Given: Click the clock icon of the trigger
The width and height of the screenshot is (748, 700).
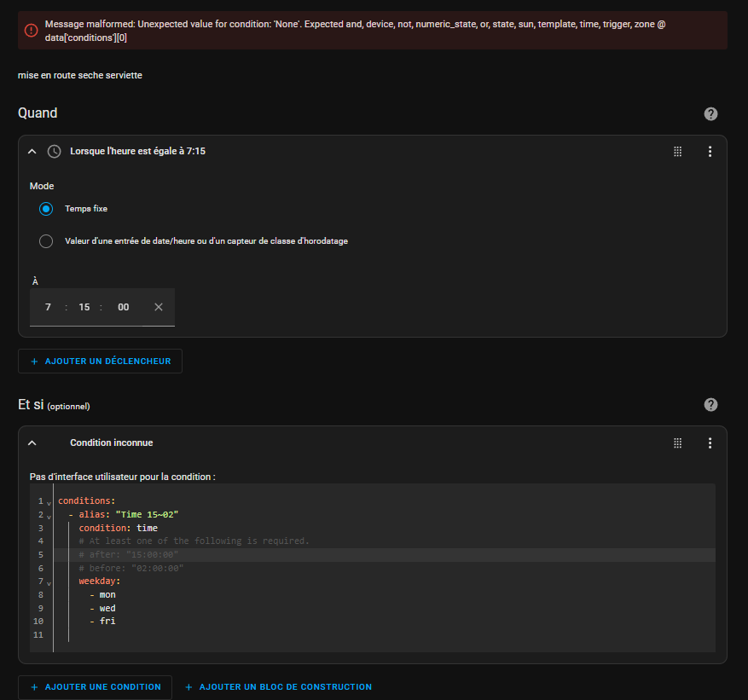Looking at the screenshot, I should click(x=54, y=151).
